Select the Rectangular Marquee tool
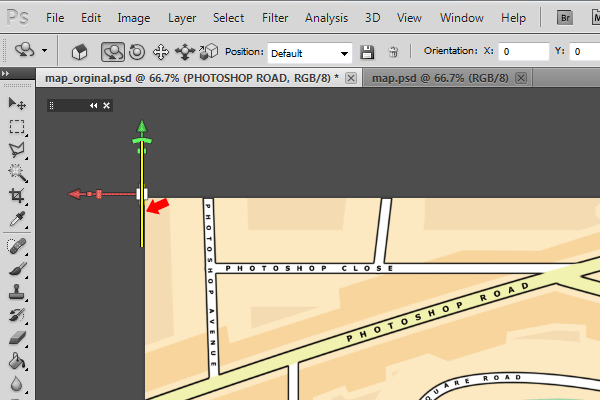The image size is (600, 400). (x=17, y=127)
